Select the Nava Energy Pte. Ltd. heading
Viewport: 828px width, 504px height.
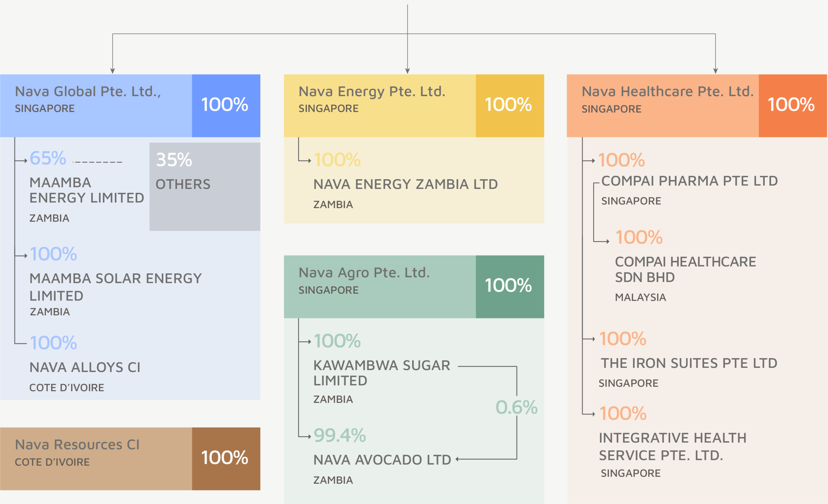click(x=372, y=92)
